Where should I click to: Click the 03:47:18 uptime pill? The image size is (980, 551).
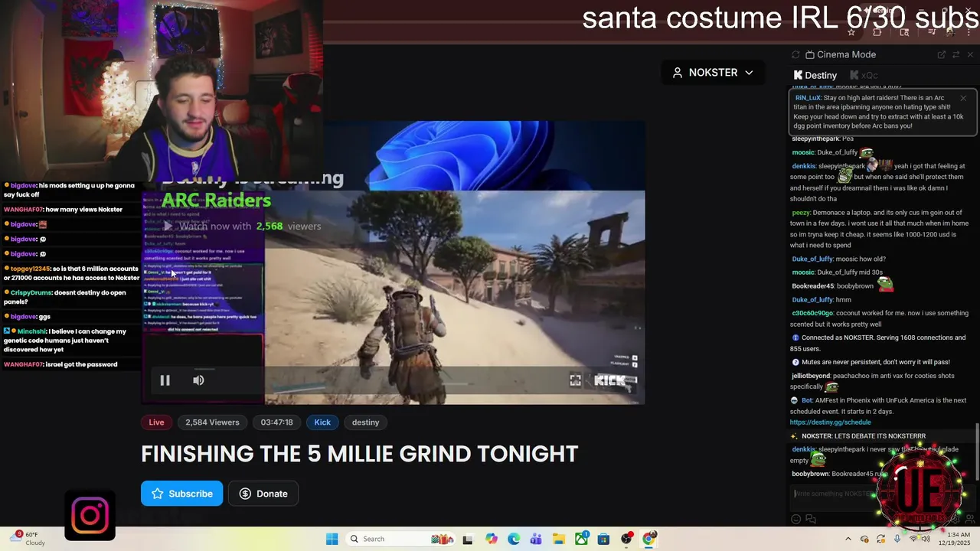(x=276, y=422)
